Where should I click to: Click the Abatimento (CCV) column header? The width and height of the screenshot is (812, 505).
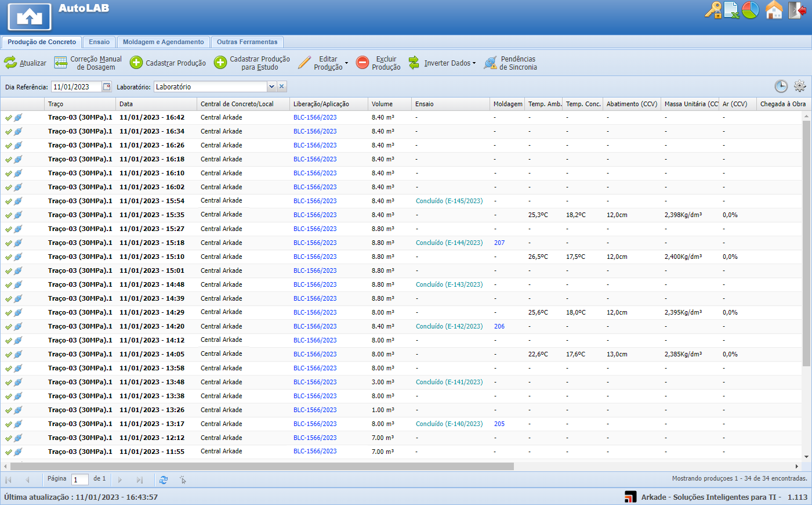tap(632, 104)
